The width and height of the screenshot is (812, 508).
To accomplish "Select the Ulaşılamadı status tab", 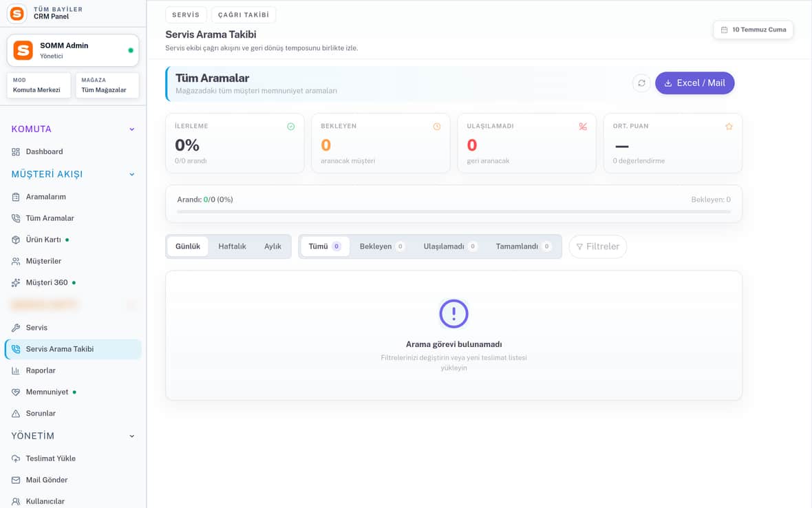I will [450, 246].
